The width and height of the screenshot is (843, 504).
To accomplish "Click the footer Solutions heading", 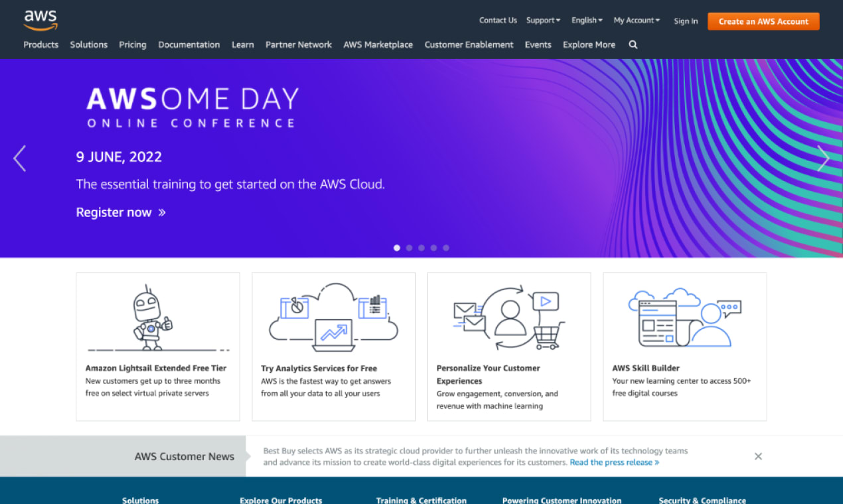I will click(x=141, y=500).
